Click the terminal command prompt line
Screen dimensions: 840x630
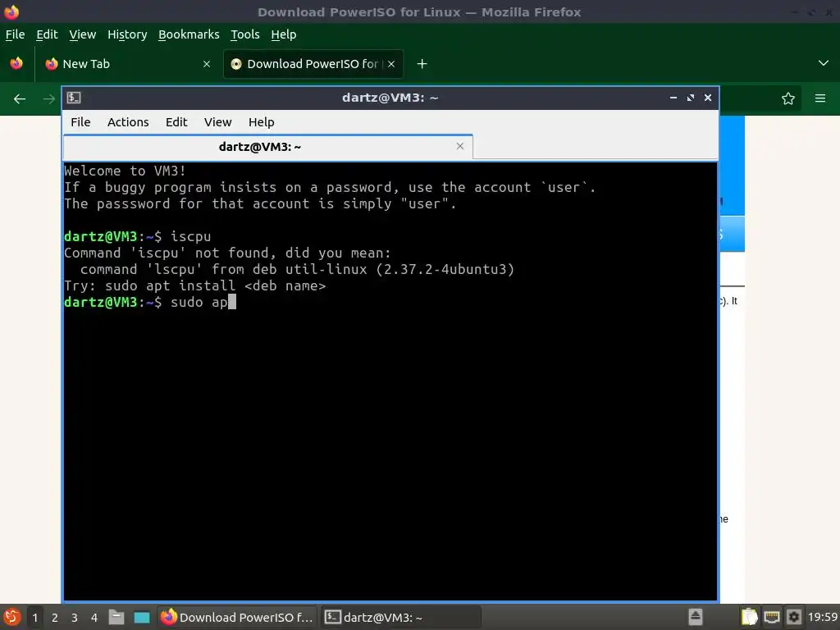[150, 302]
